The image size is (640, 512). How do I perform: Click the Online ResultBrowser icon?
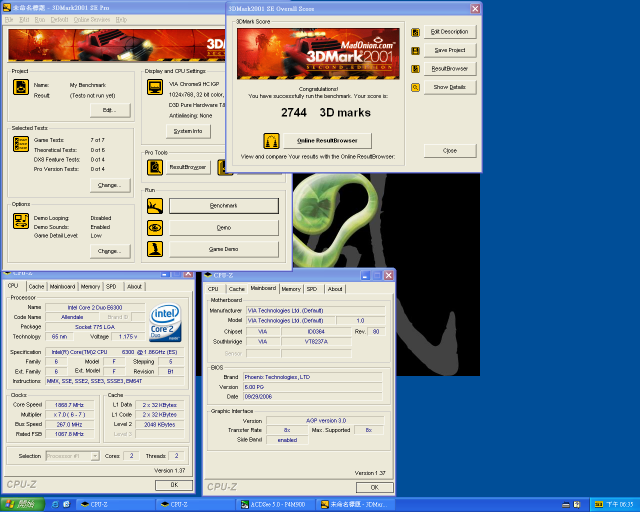[x=271, y=141]
